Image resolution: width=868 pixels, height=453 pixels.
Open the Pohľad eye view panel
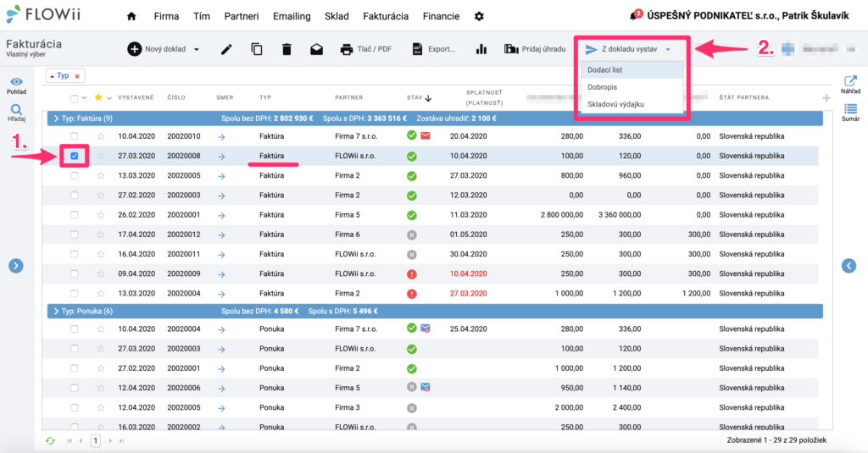point(16,86)
